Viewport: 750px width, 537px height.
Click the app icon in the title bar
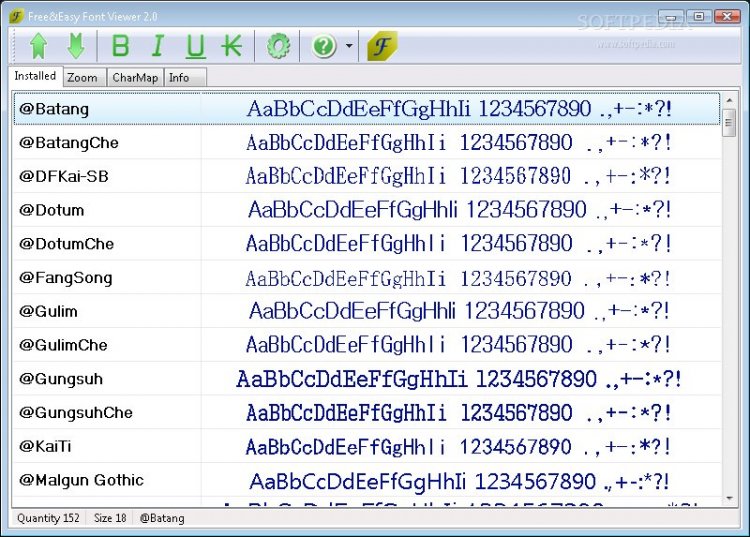[x=16, y=16]
